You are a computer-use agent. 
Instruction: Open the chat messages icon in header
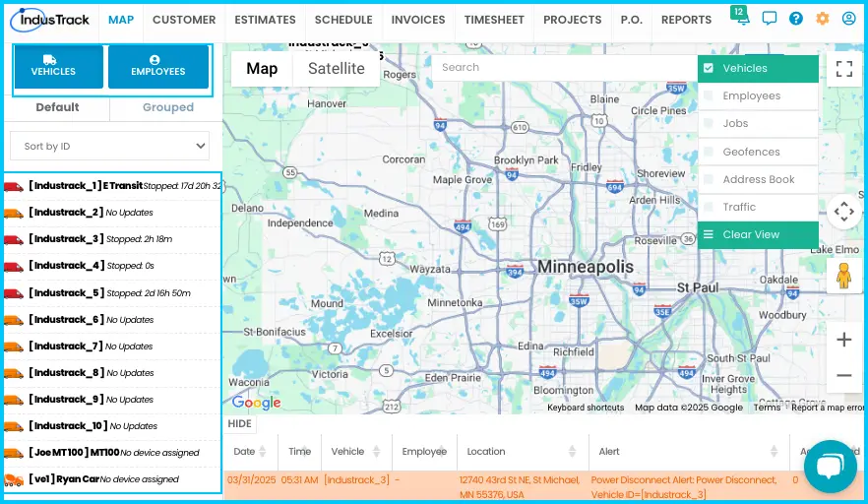pyautogui.click(x=769, y=19)
